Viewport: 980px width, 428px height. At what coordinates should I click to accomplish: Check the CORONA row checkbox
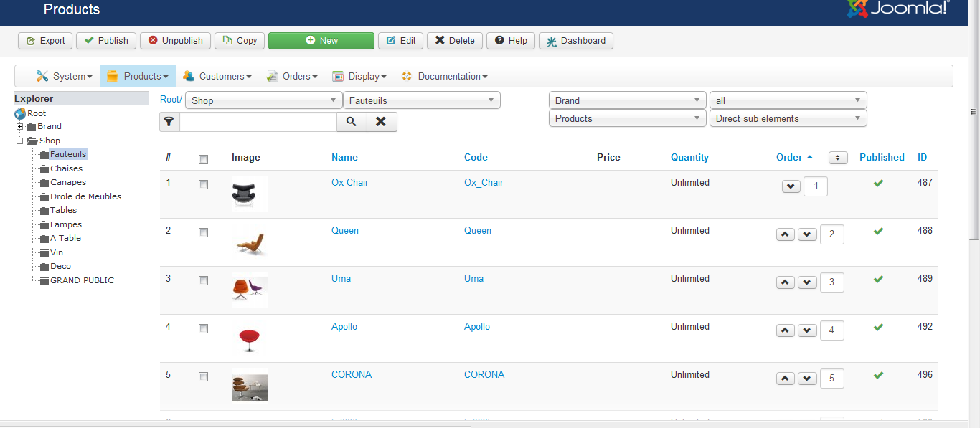203,376
